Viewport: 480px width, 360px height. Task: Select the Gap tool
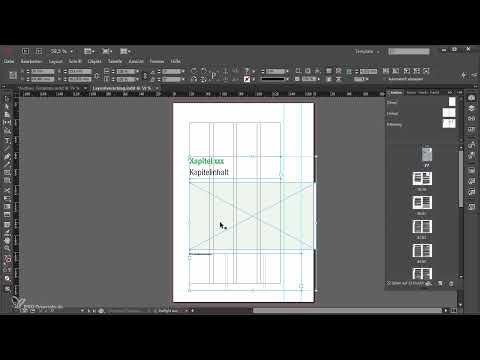(7, 123)
